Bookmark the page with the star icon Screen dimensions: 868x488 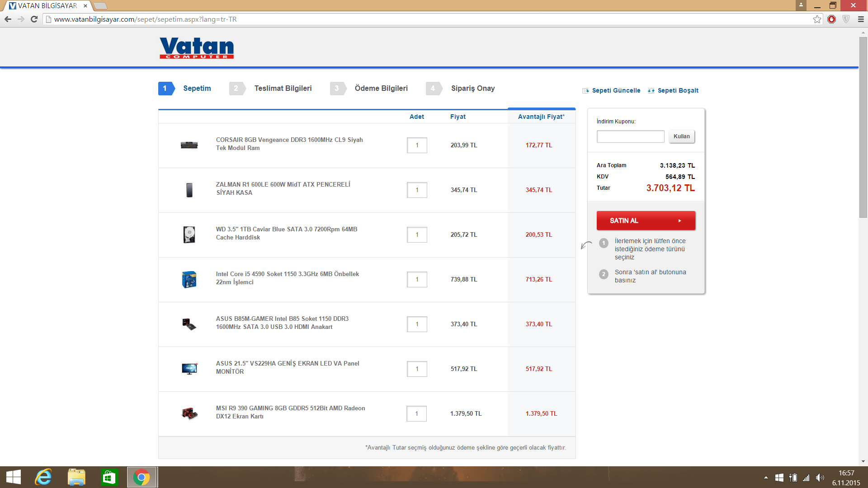(x=817, y=19)
